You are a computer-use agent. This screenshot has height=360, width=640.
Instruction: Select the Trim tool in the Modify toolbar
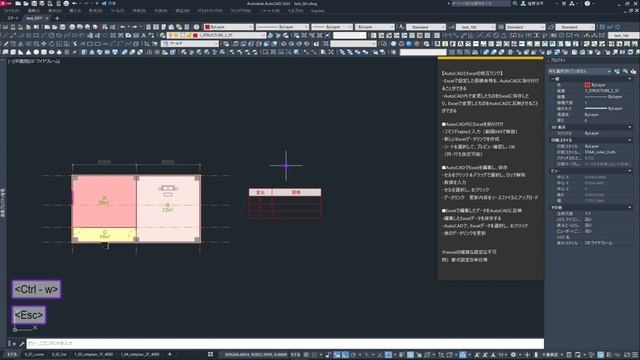(x=75, y=44)
